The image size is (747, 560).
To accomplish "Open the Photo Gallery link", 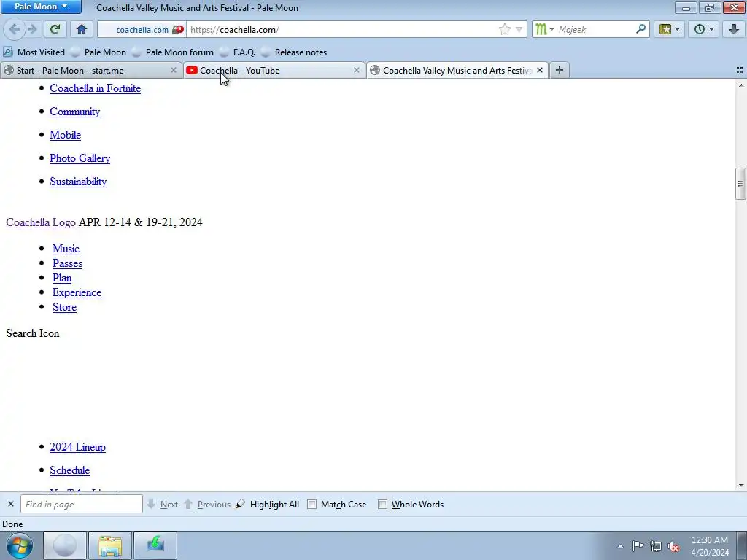I will pos(80,158).
